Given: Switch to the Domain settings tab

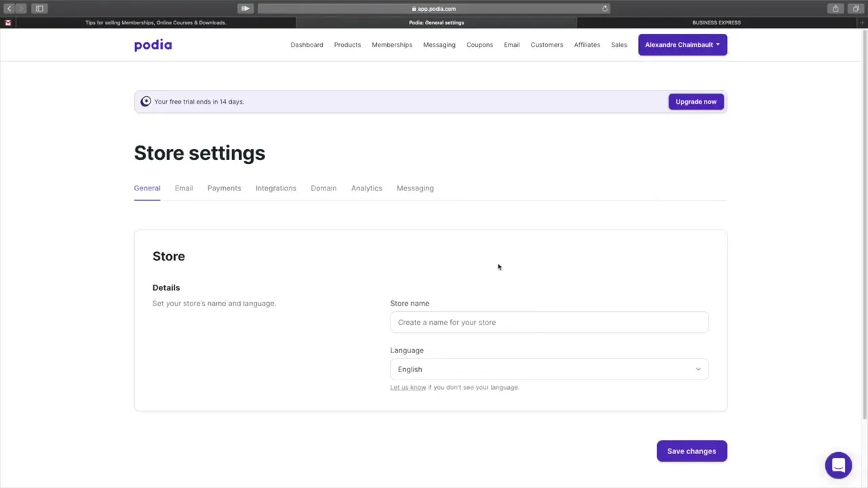Looking at the screenshot, I should point(323,188).
